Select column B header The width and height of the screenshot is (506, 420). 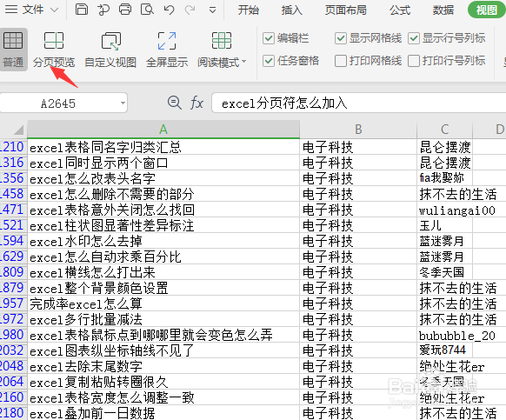pos(358,130)
